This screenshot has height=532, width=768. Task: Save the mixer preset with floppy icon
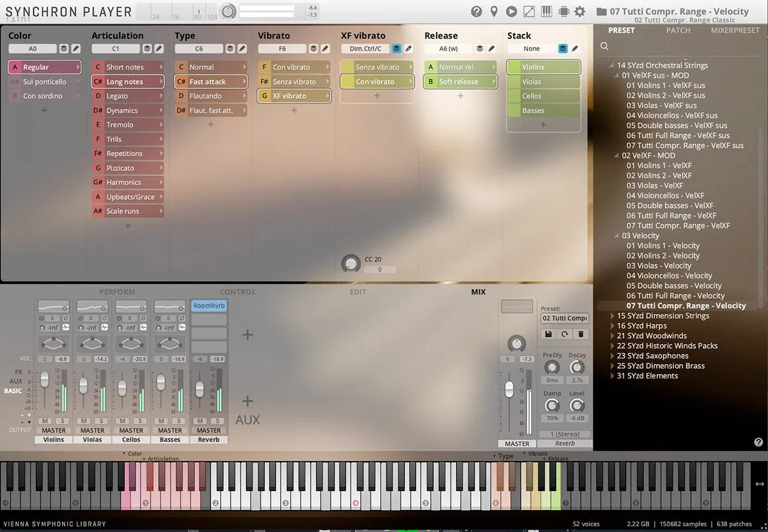coord(548,334)
